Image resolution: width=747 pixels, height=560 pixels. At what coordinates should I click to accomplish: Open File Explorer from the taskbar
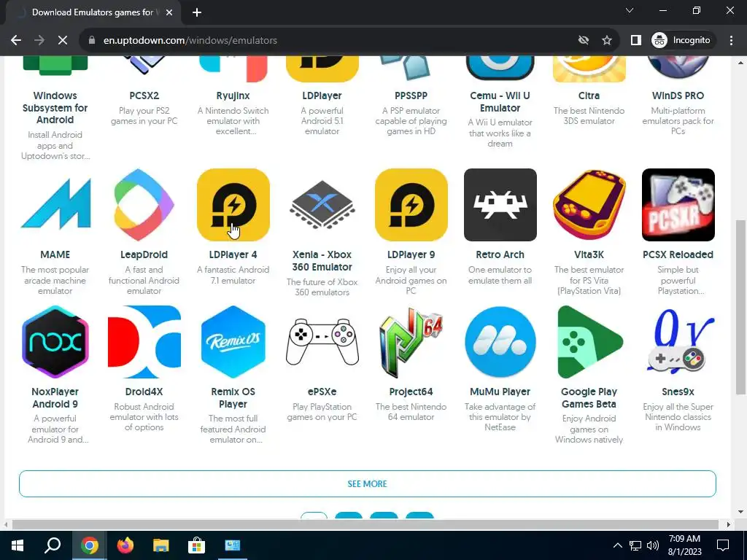(161, 545)
